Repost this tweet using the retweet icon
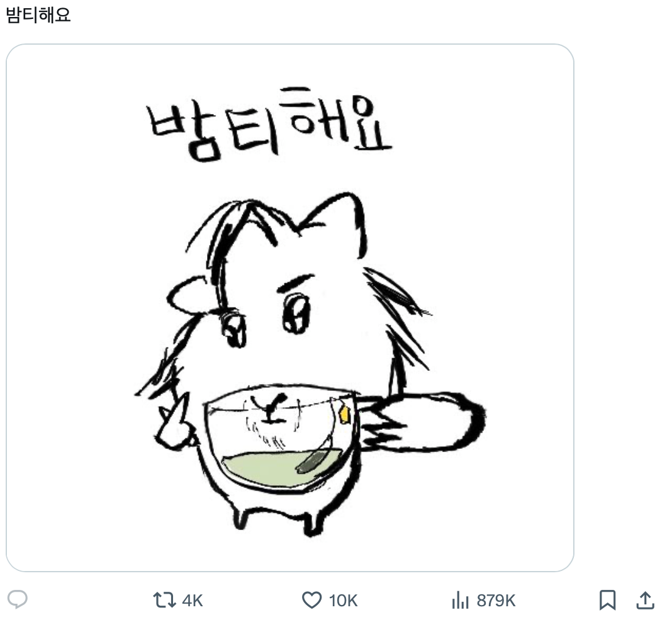This screenshot has width=672, height=622. (x=165, y=601)
